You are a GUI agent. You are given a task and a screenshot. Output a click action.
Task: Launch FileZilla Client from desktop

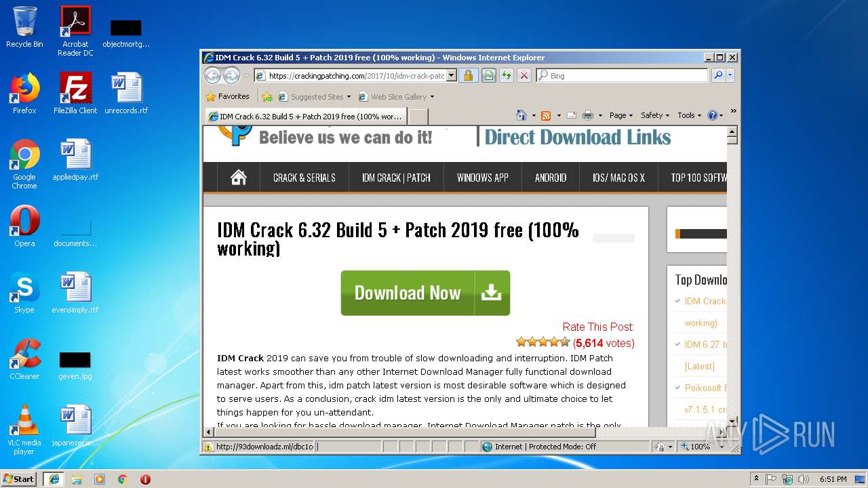[75, 94]
